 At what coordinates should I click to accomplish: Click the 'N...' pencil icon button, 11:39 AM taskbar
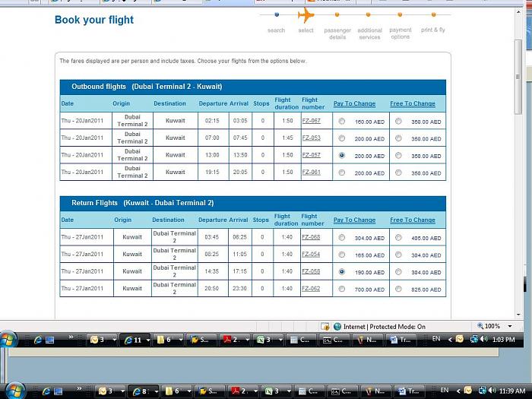[375, 391]
